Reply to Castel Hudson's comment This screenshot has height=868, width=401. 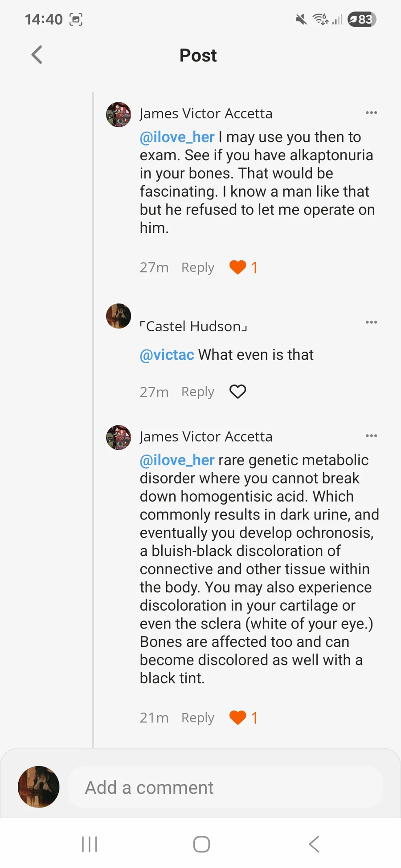pos(198,392)
